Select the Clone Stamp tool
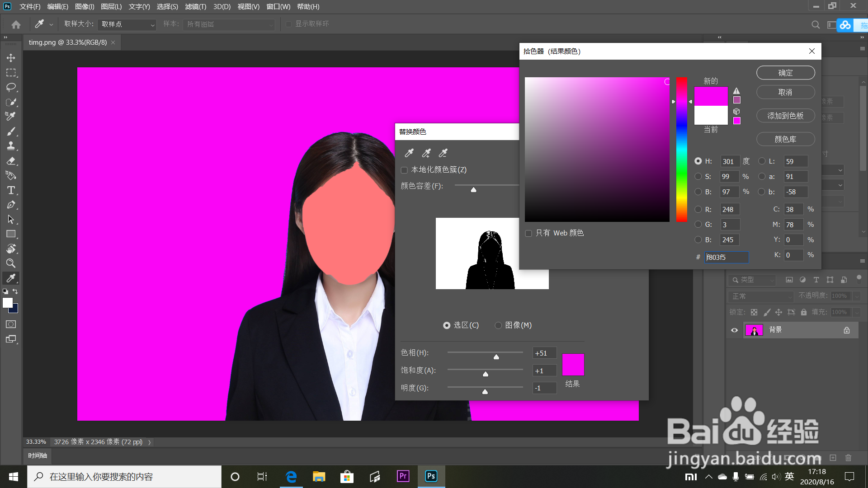868x488 pixels. [x=11, y=146]
